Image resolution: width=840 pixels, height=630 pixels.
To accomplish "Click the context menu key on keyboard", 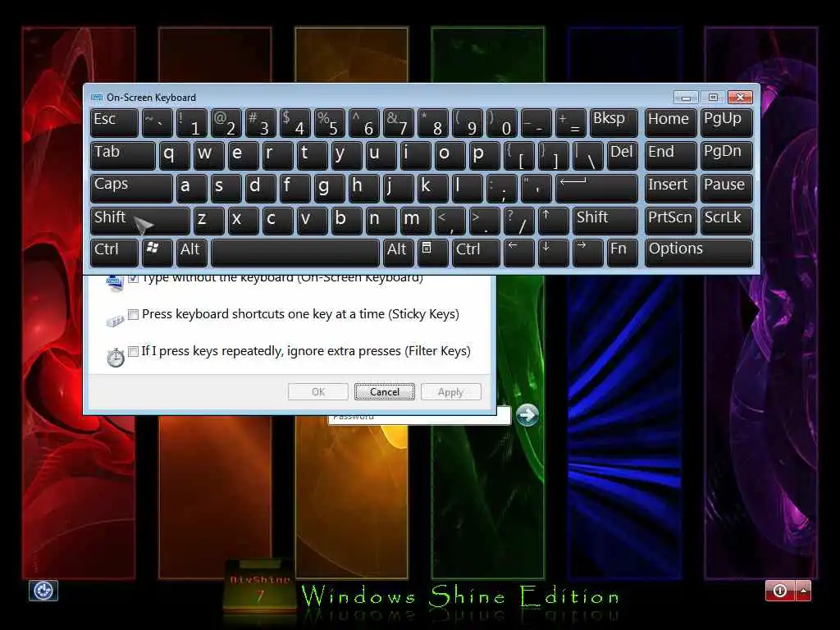I will tap(432, 252).
